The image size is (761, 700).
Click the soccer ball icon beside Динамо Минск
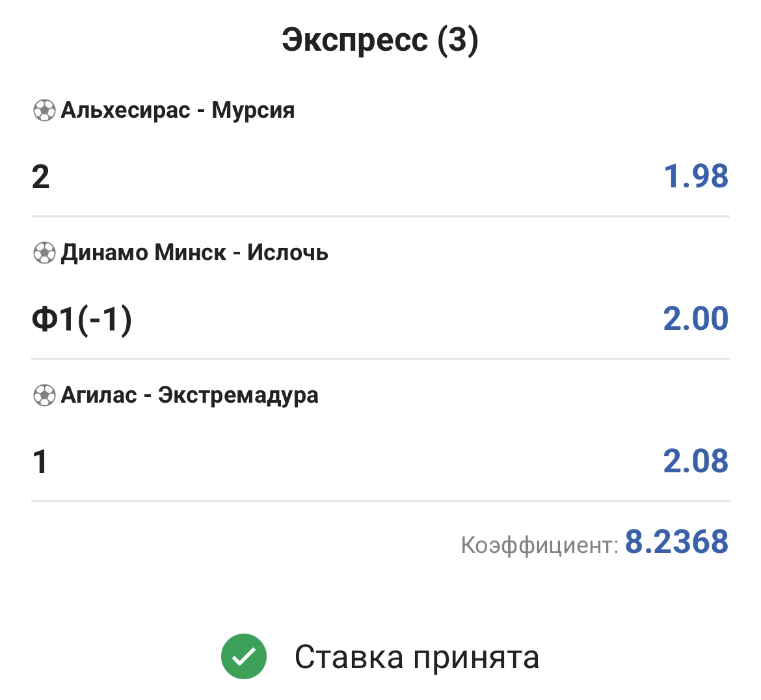[44, 252]
